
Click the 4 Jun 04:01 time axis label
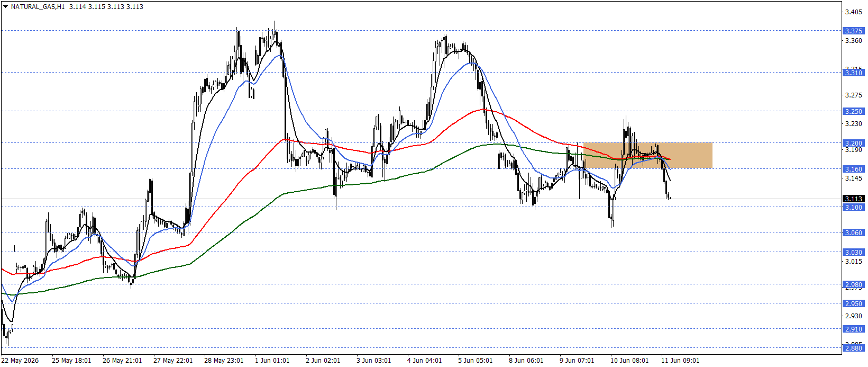point(425,361)
